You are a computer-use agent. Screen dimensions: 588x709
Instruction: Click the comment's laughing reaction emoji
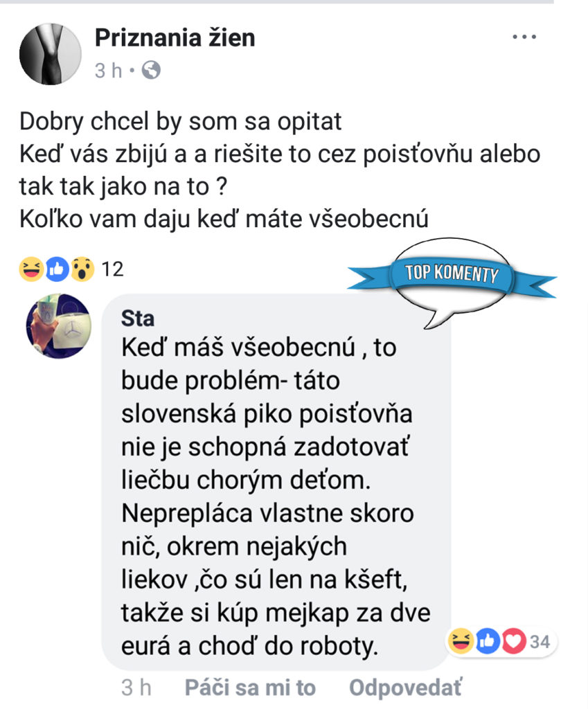(461, 641)
